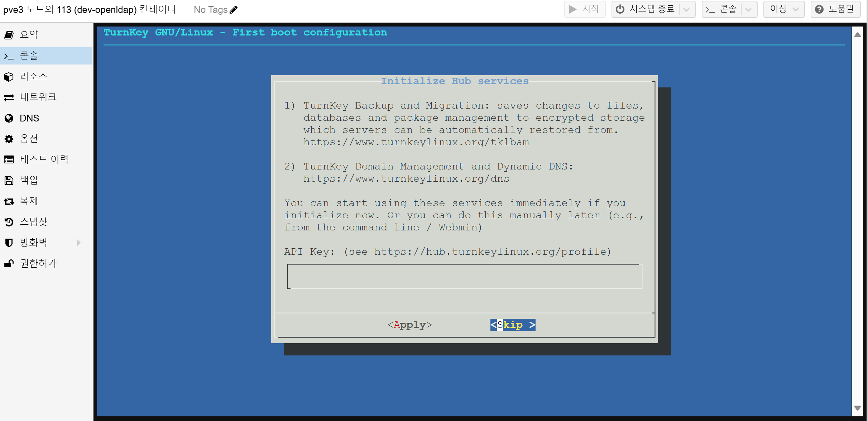
Task: Click the console scrollbar down arrow
Action: coord(858,408)
